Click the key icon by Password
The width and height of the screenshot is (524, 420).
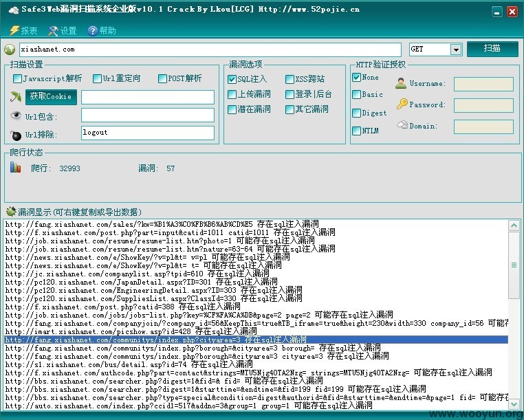(x=402, y=104)
